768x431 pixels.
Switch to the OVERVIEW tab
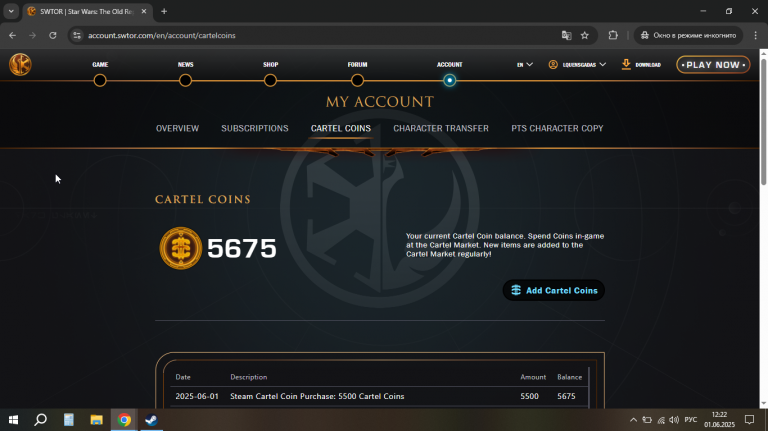(177, 128)
